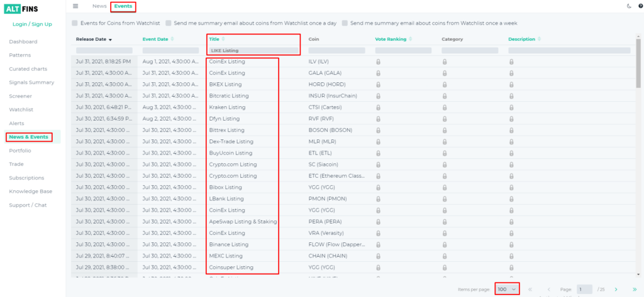
Task: Click Category lock icon in GALA row
Action: (x=445, y=73)
